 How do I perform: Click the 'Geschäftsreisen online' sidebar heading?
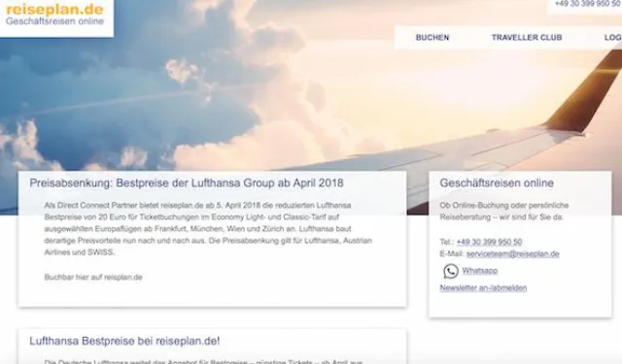click(x=497, y=183)
